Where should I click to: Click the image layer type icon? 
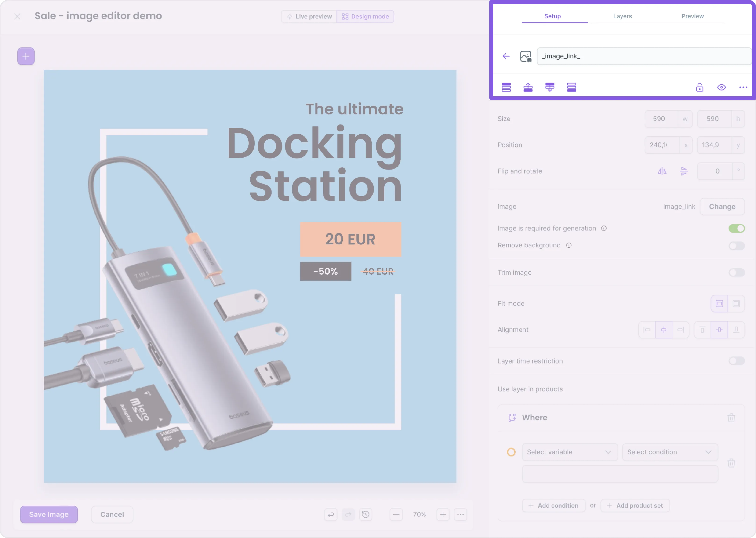(526, 56)
